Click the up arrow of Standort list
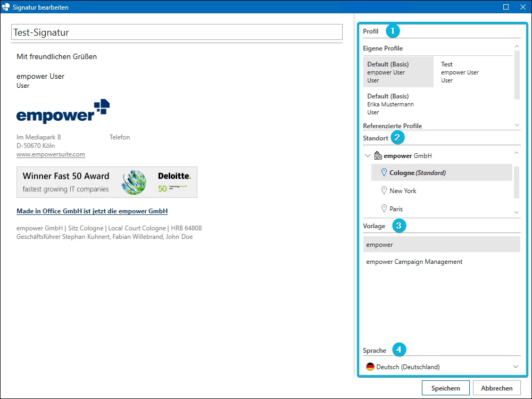The image size is (532, 399). pos(517,153)
